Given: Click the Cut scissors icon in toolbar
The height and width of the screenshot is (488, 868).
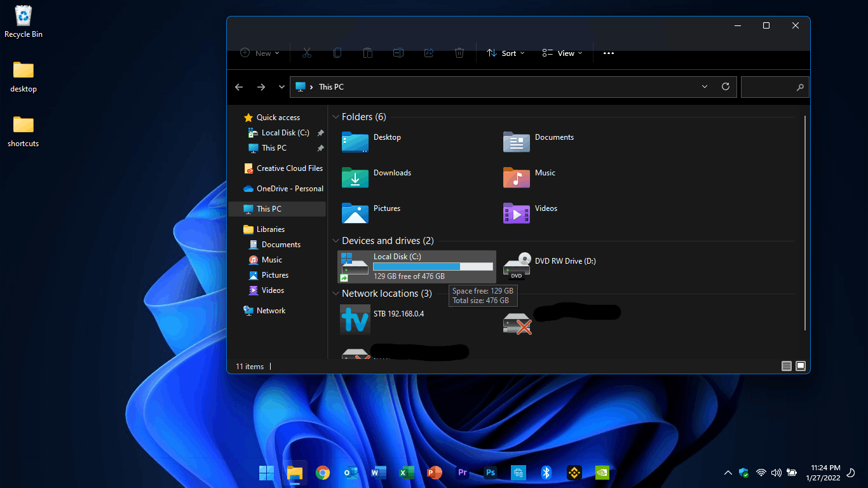Looking at the screenshot, I should tap(307, 53).
